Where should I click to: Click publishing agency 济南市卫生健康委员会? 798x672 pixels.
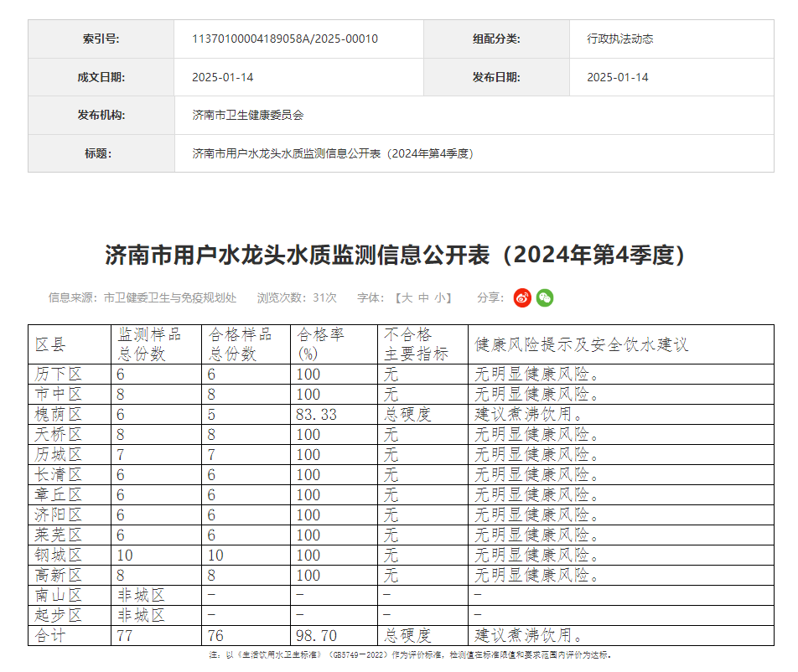click(248, 115)
